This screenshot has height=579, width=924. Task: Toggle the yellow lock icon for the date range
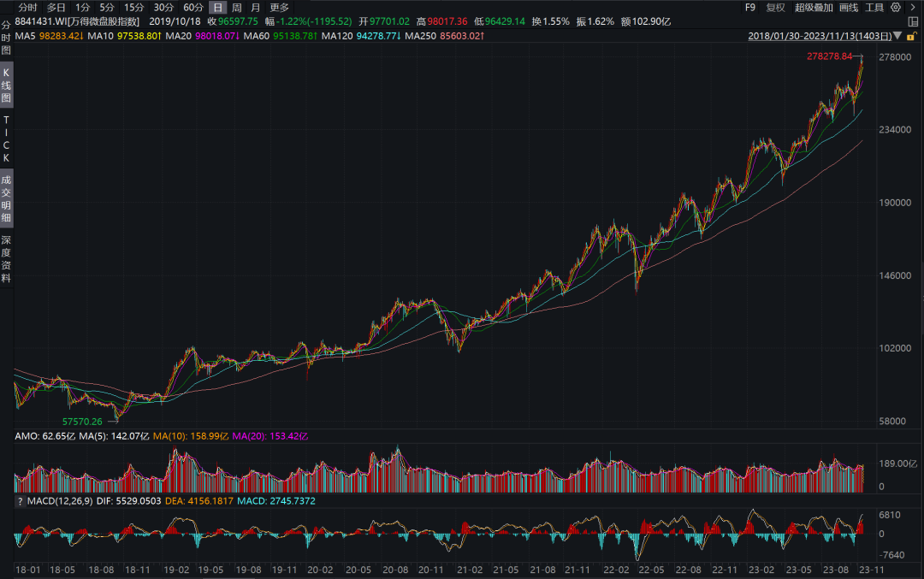[911, 37]
